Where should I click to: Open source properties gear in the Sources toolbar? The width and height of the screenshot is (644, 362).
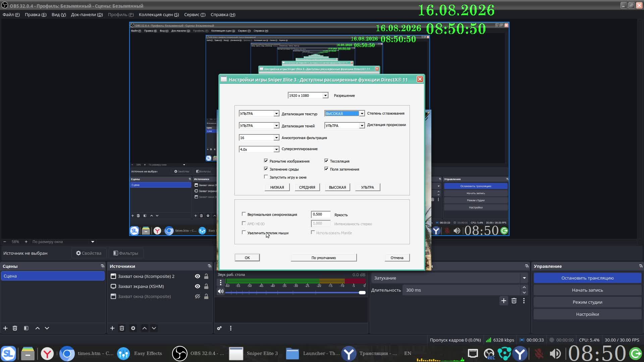point(133,328)
